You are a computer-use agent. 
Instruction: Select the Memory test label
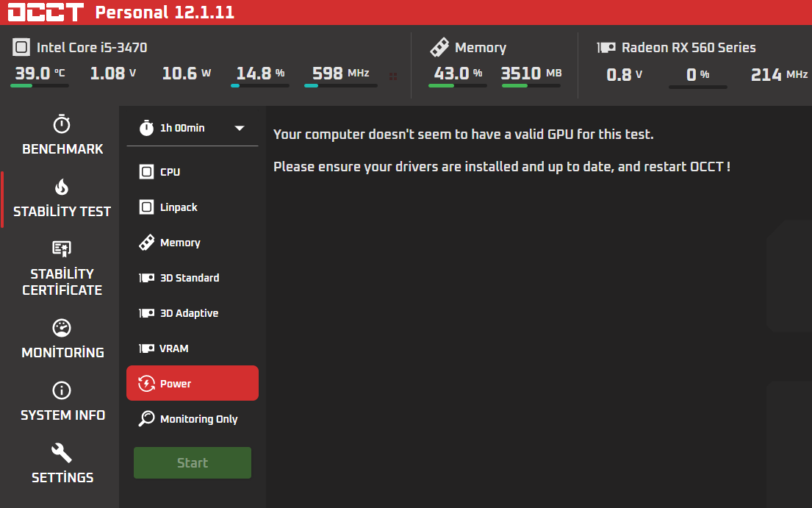180,243
